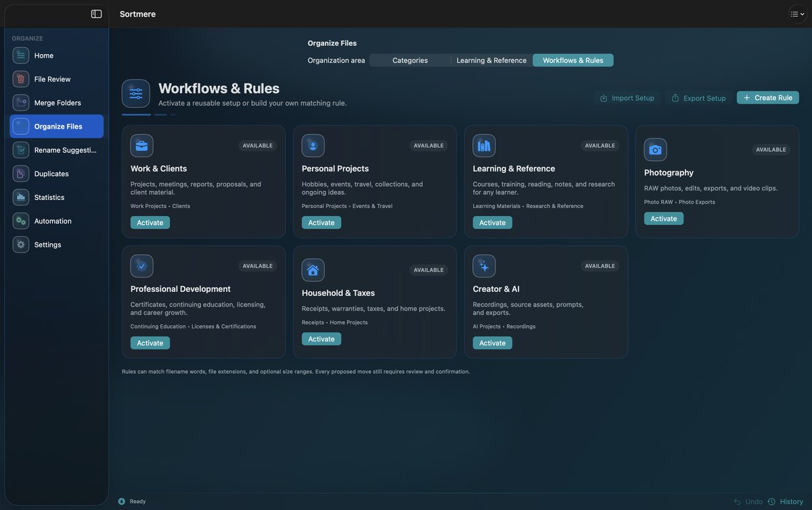This screenshot has height=510, width=812.
Task: Click Export Setup button
Action: click(x=699, y=98)
